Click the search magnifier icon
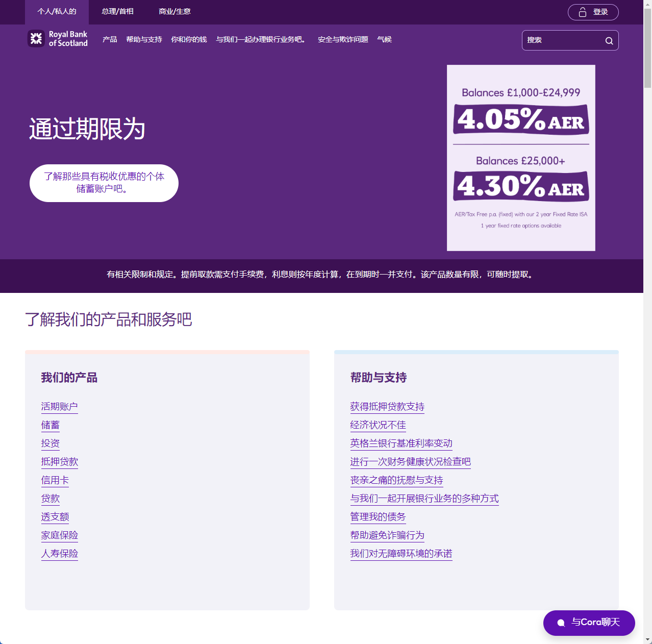Image resolution: width=652 pixels, height=644 pixels. [609, 40]
